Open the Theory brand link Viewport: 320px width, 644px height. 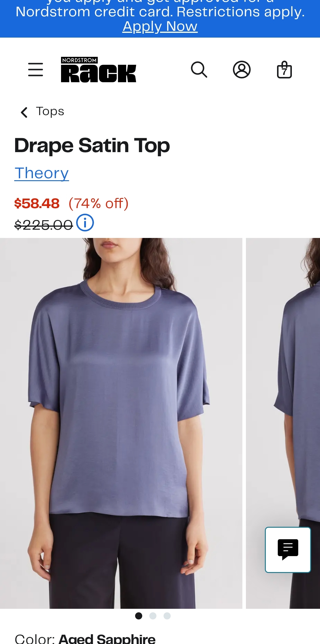click(x=42, y=173)
